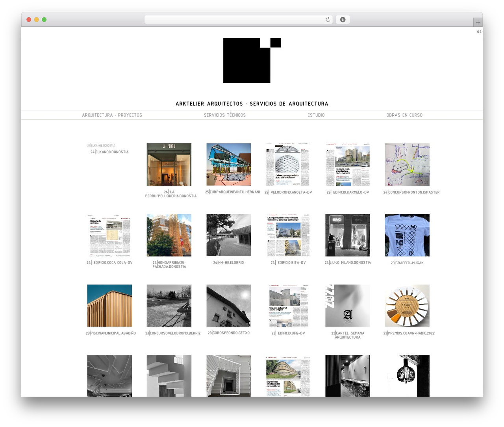Open the La Perru peluquería storefront thumbnail

pos(169,165)
